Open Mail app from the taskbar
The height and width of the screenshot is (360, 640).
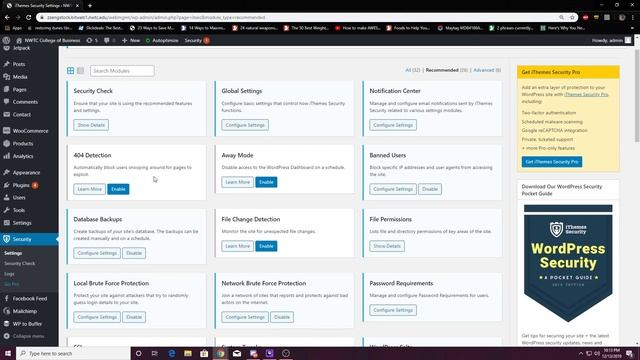tap(237, 353)
